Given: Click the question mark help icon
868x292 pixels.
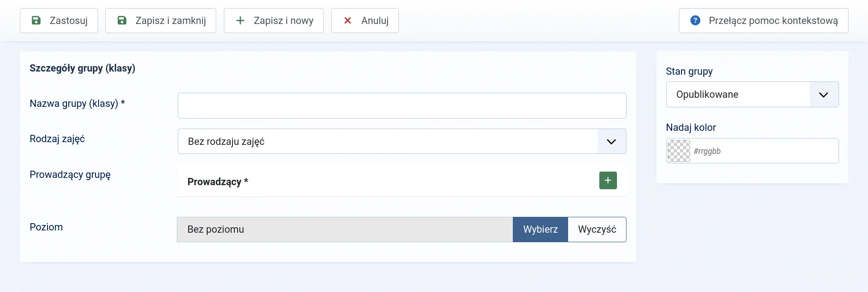Looking at the screenshot, I should coord(695,20).
